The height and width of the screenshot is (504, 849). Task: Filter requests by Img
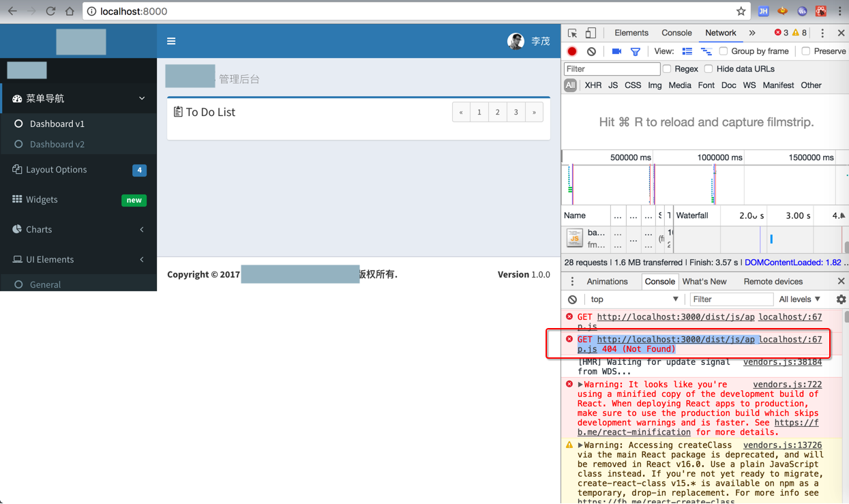pos(655,85)
